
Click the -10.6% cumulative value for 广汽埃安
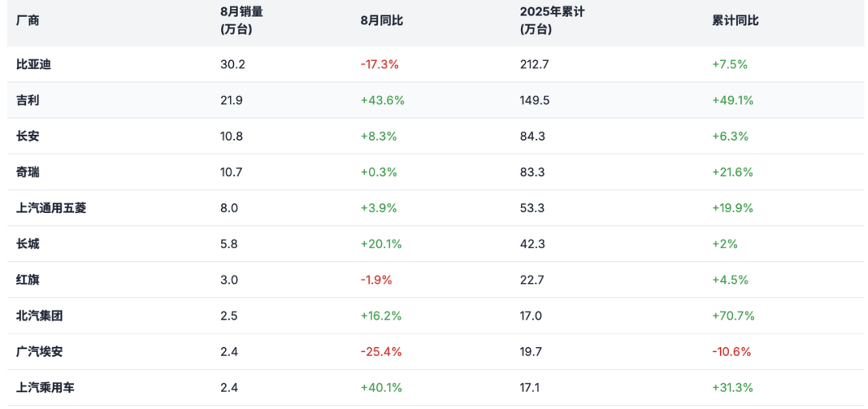click(x=731, y=351)
